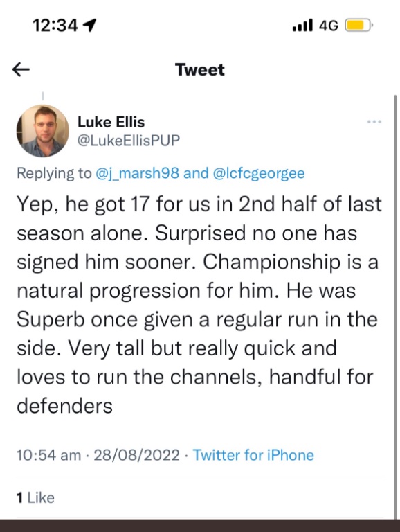Screen dimensions: 400x532
Task: Click the tweet body text
Action: click(199, 305)
